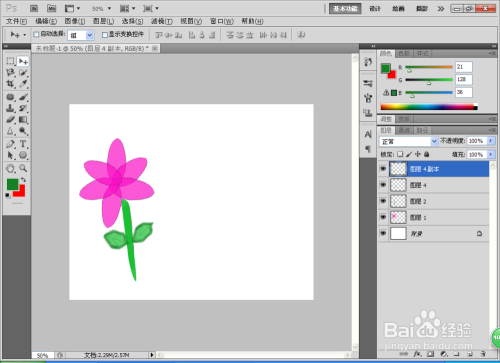Enable the 自动选择 checkbox
Image resolution: width=500 pixels, height=363 pixels.
(x=36, y=34)
